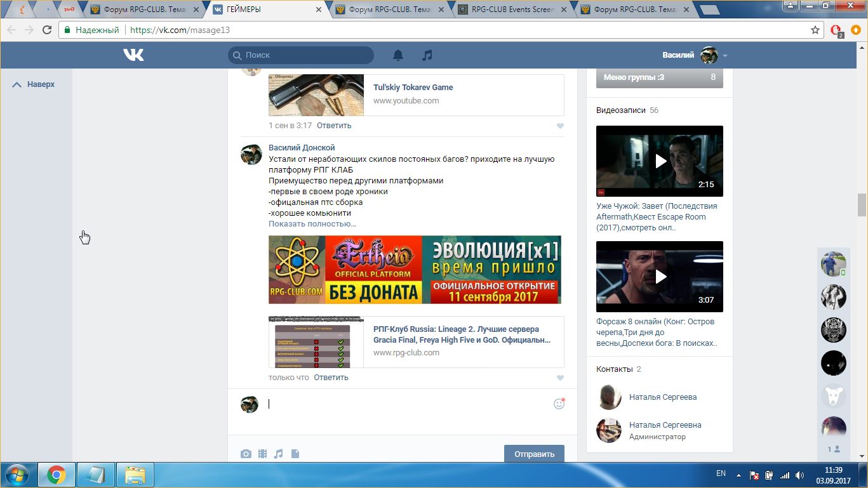Open РПГ-Клуб Russia: Lineage 2 link
868x488 pixels.
[462, 334]
